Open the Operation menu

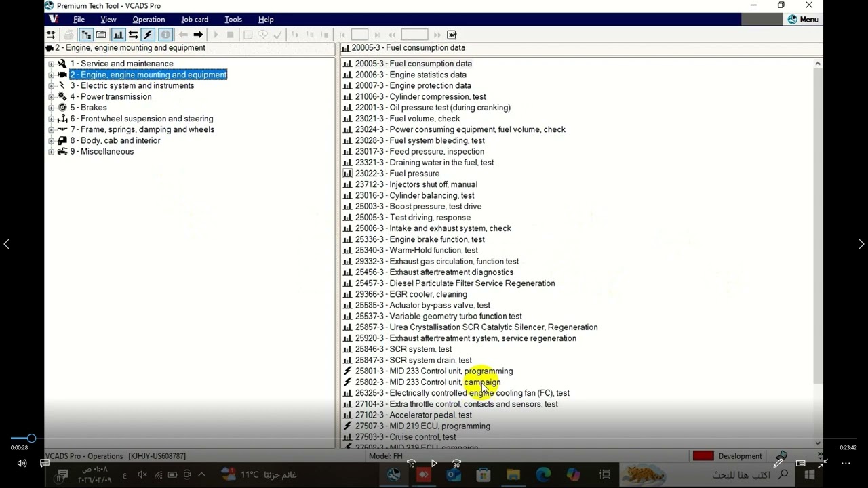pyautogui.click(x=149, y=20)
